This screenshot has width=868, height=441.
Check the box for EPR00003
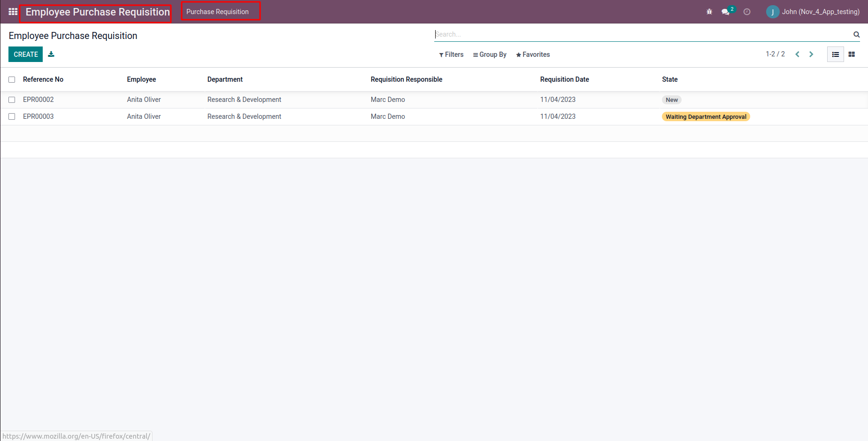tap(12, 116)
